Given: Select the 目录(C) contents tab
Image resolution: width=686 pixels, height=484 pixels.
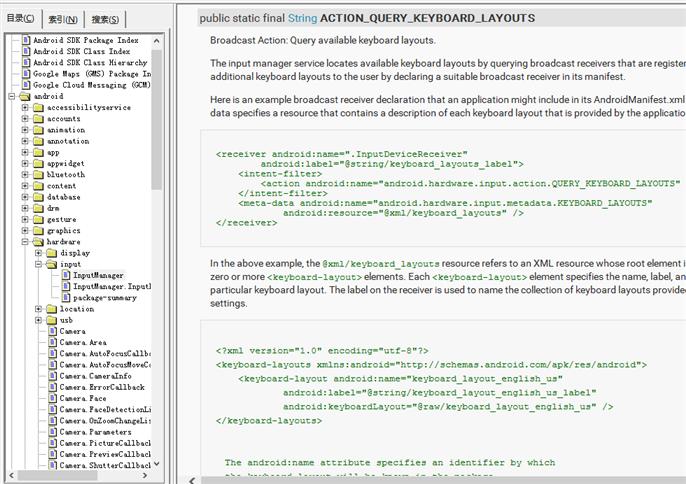Looking at the screenshot, I should [x=20, y=18].
